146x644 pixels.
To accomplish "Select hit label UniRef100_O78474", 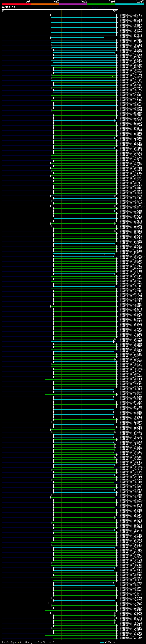I will 131,98.
